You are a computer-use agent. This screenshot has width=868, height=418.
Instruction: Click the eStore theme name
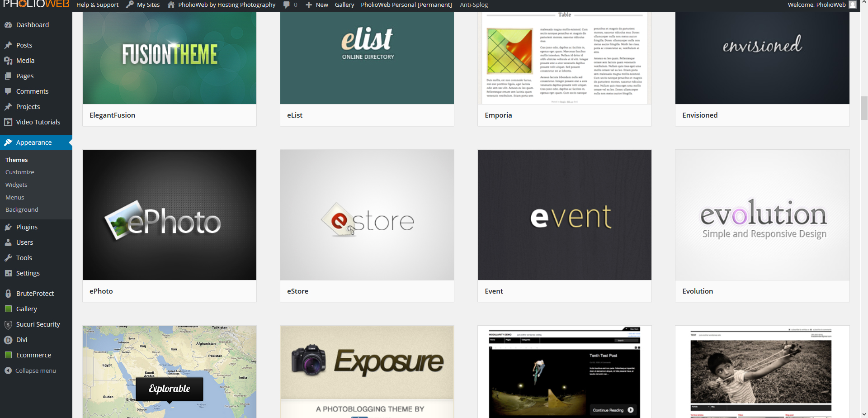(x=298, y=291)
